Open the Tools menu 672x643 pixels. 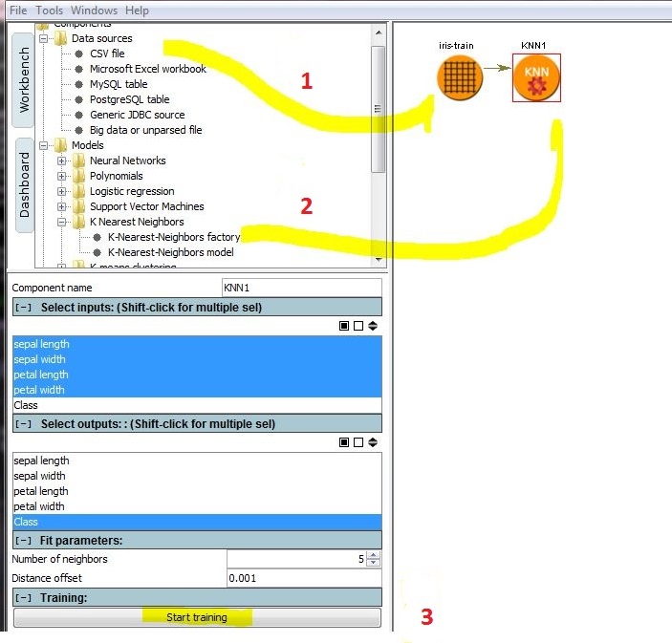pos(49,10)
